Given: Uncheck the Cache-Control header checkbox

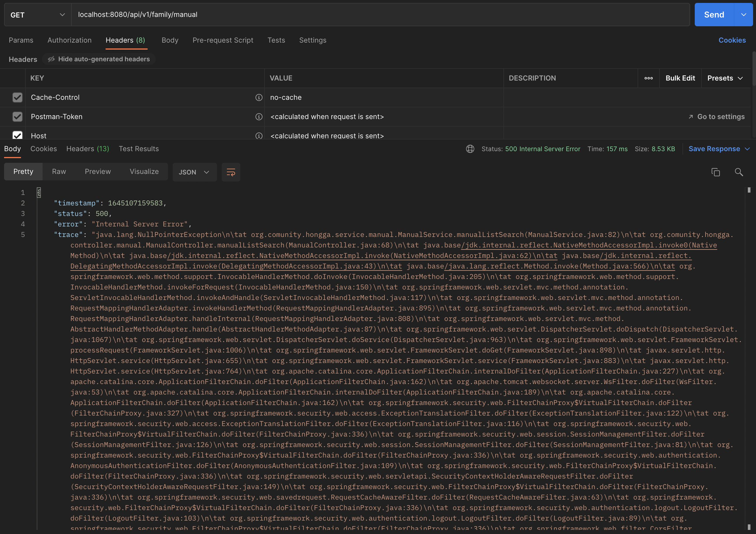Looking at the screenshot, I should [x=17, y=97].
